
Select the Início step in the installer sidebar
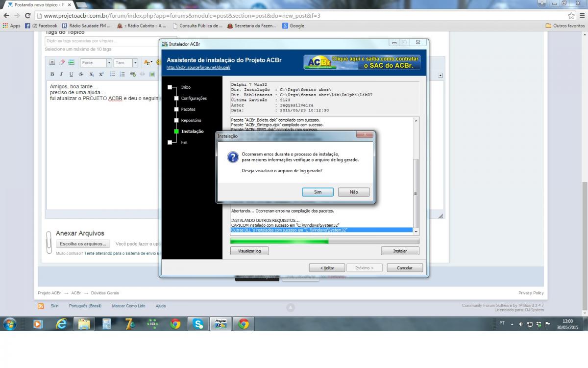[186, 87]
